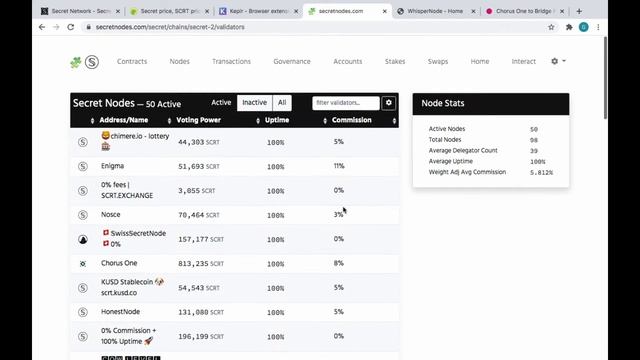The height and width of the screenshot is (360, 640).
Task: Click Chorus One validator logo
Action: point(83,264)
